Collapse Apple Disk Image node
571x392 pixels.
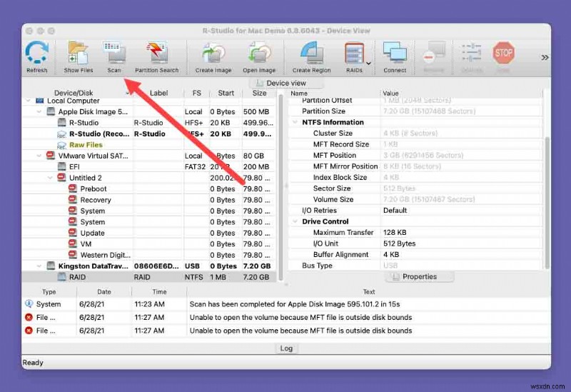tap(39, 112)
